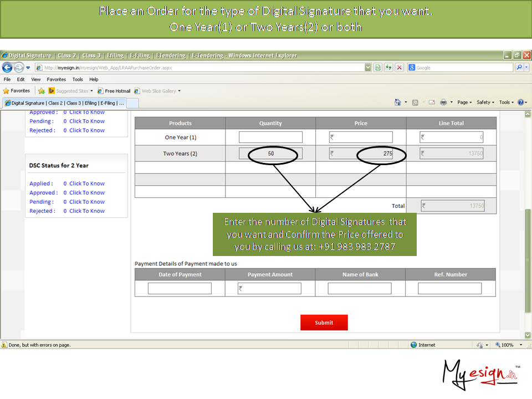532x399 pixels.
Task: Select the Digital Signature browser tab
Action: (64, 103)
